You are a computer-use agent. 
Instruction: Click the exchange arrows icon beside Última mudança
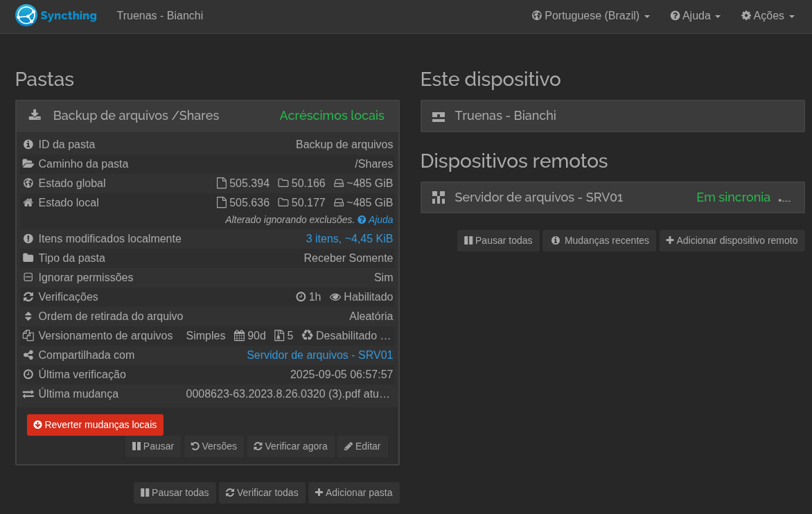(x=28, y=394)
